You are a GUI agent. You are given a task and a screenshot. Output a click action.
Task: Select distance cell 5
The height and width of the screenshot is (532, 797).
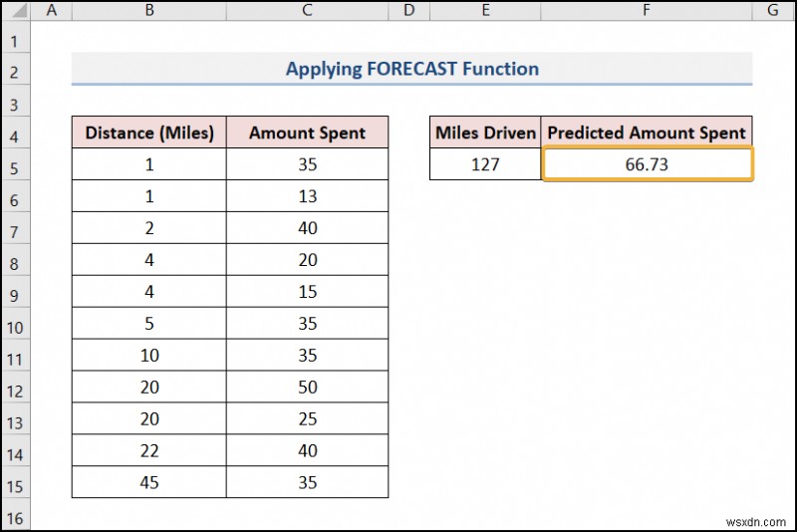[149, 323]
